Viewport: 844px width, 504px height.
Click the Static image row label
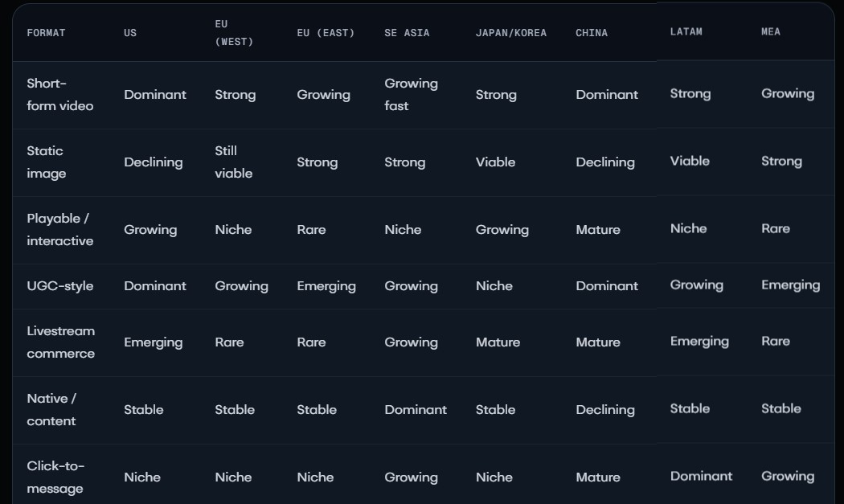[x=47, y=162]
